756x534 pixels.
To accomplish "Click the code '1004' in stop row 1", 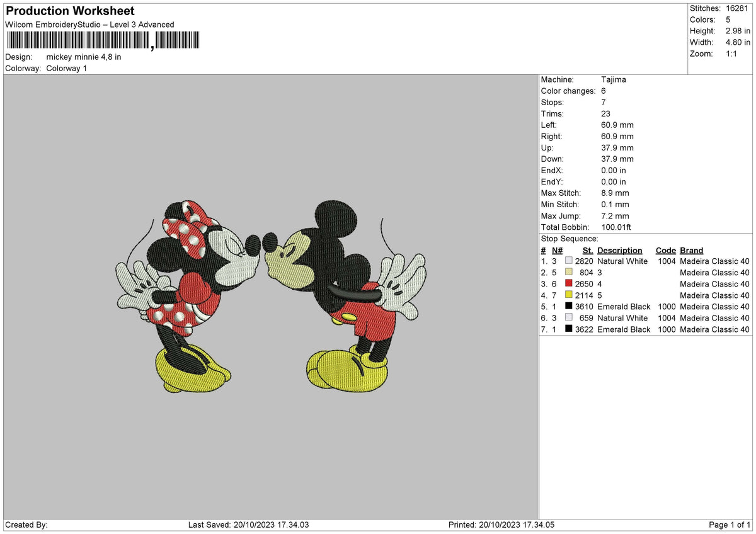I will (x=667, y=261).
